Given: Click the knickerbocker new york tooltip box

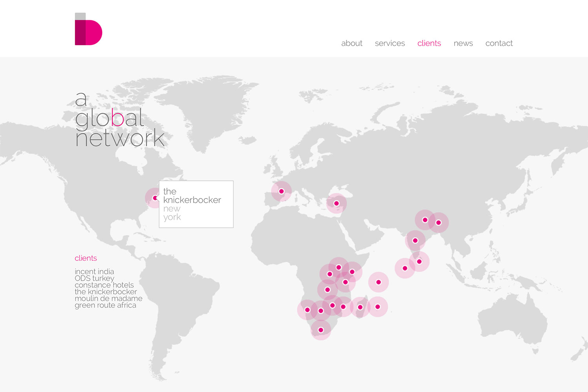Looking at the screenshot, I should [x=196, y=204].
